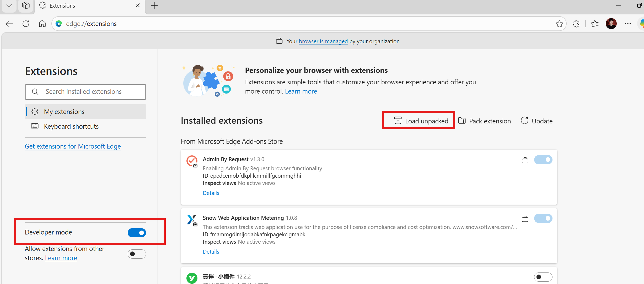This screenshot has width=644, height=284.
Task: Open Learn more link in personalize banner
Action: tap(301, 91)
